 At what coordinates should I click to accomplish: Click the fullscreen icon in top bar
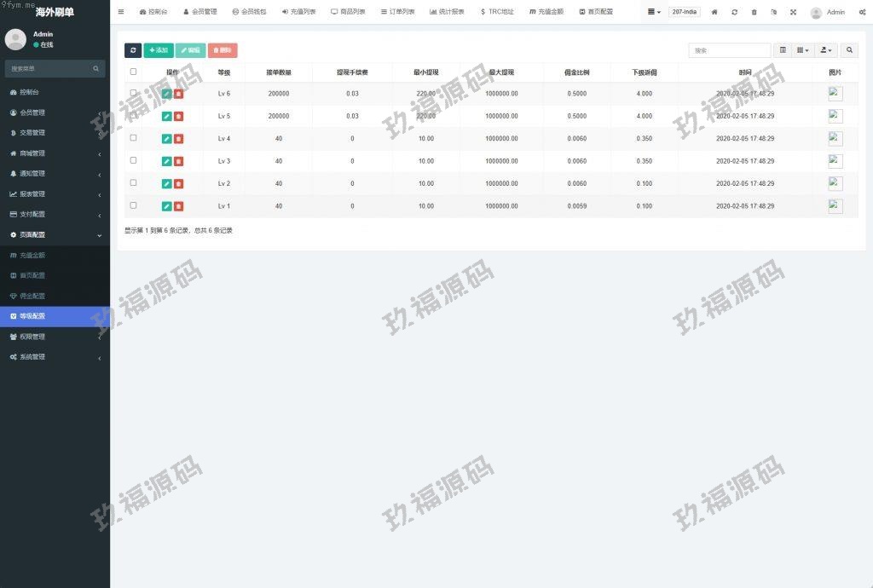click(x=793, y=12)
